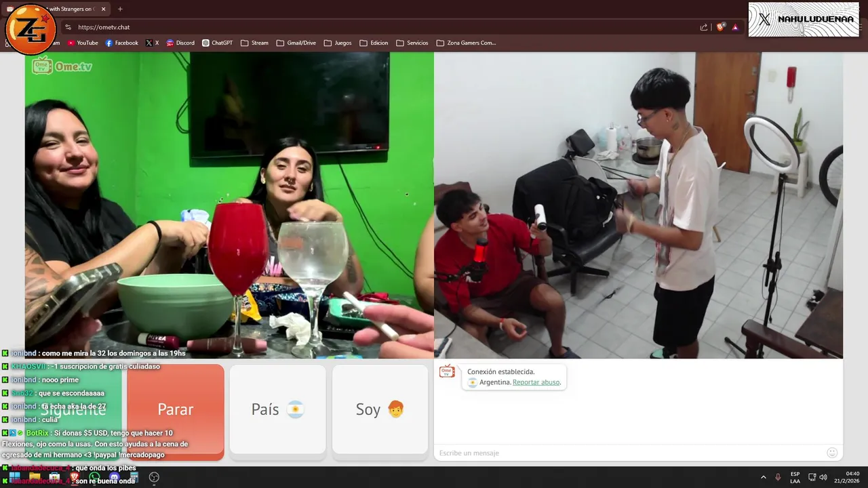Open the Facebook bookmark
Viewport: 868px width, 488px height.
coord(121,43)
